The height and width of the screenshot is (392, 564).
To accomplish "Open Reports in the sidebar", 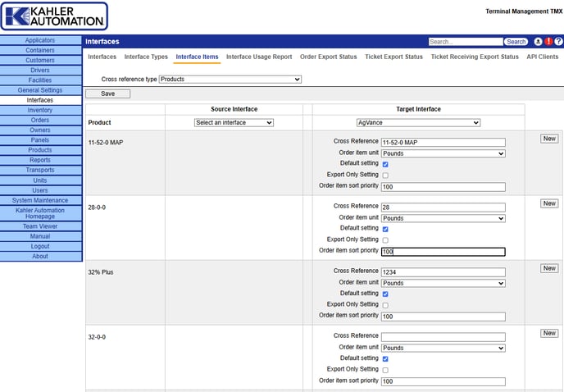I will click(40, 160).
